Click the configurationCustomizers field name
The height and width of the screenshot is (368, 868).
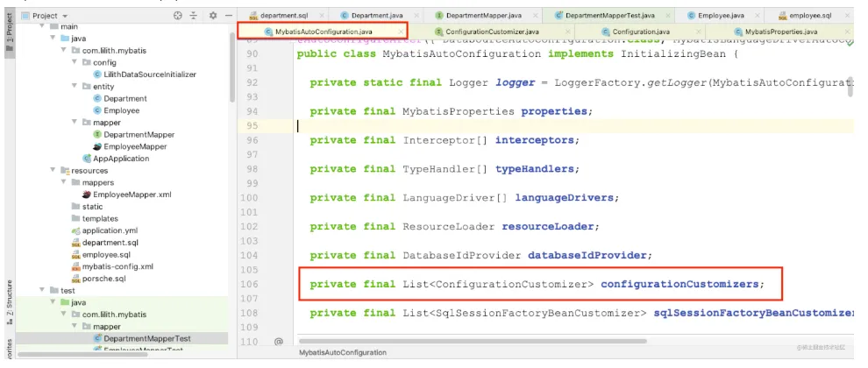point(679,284)
